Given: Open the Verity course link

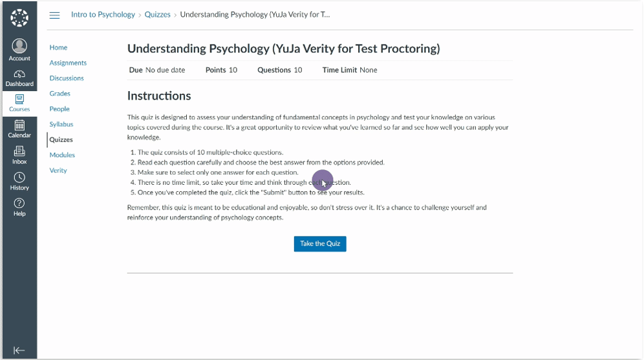Looking at the screenshot, I should [x=58, y=171].
